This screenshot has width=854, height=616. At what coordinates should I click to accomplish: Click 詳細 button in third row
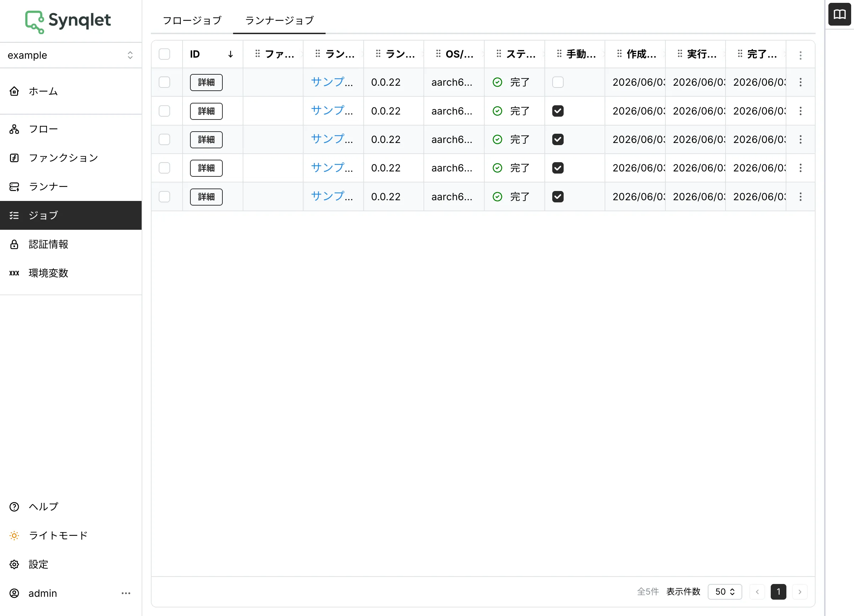206,140
